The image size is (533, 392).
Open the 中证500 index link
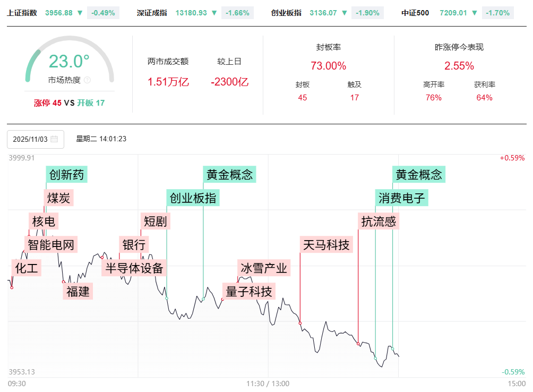[415, 13]
